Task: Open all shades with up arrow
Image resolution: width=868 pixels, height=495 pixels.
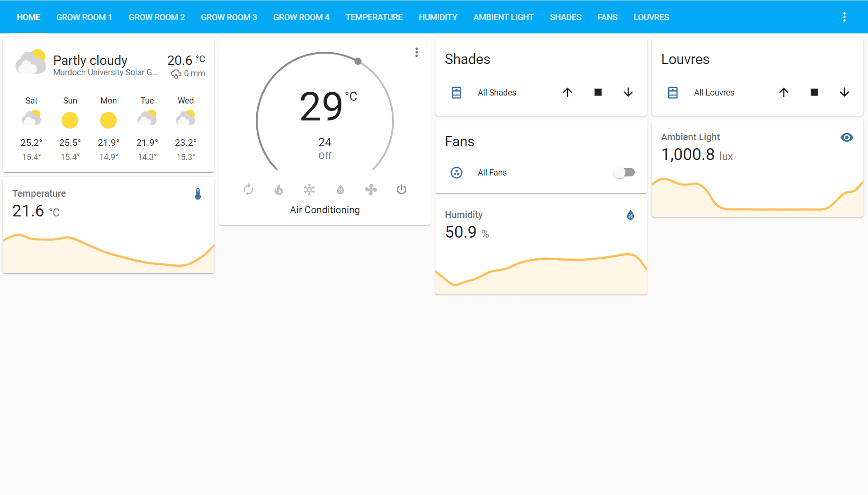Action: coord(568,92)
